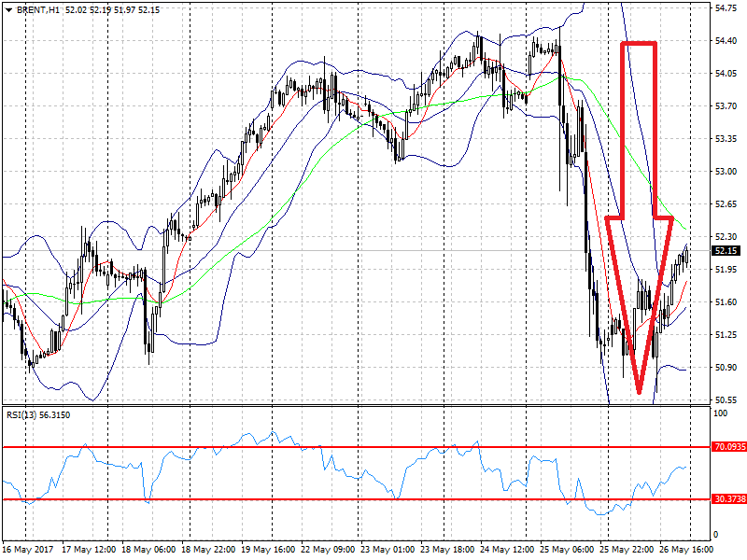Image resolution: width=747 pixels, height=560 pixels.
Task: Click the 51.25 price scale label
Action: tap(725, 334)
